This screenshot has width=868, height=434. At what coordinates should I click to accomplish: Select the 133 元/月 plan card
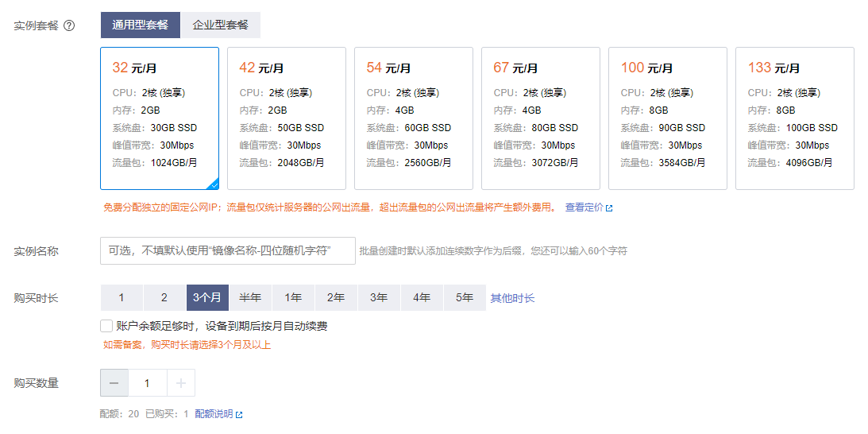point(795,118)
